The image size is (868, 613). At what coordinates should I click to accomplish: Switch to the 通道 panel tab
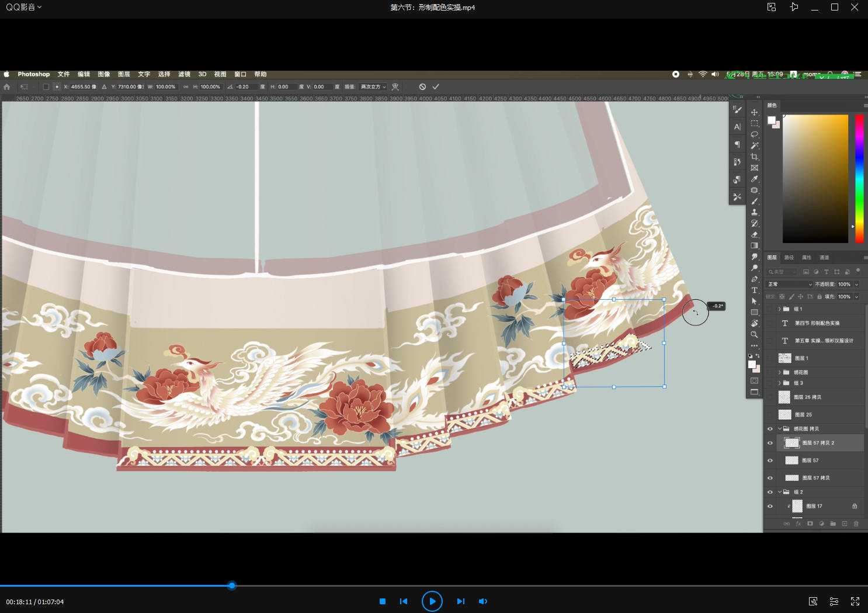coord(824,258)
